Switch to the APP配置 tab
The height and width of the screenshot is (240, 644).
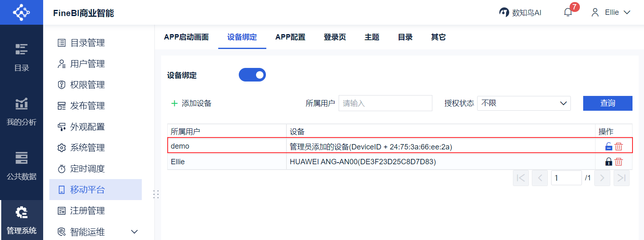point(290,37)
